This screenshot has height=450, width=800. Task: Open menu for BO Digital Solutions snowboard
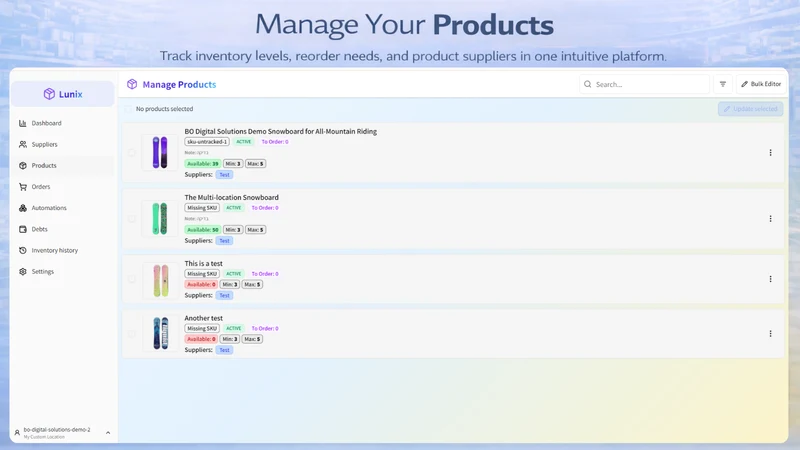(770, 153)
